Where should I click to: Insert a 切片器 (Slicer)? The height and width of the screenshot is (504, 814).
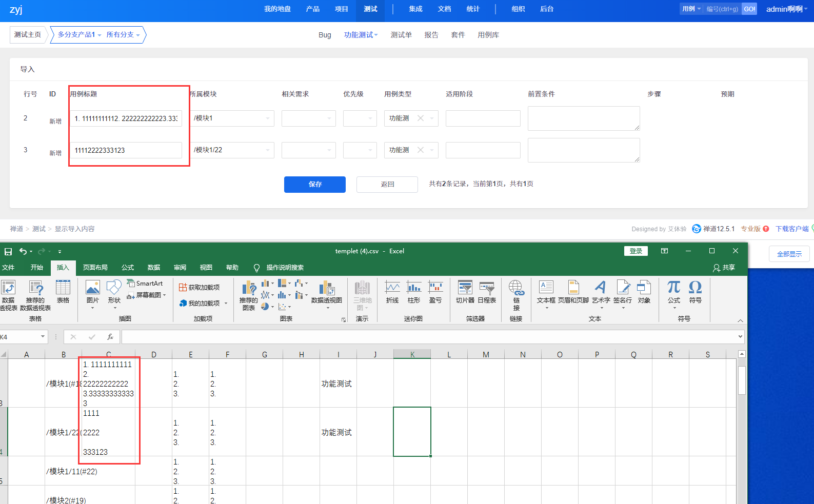click(465, 291)
